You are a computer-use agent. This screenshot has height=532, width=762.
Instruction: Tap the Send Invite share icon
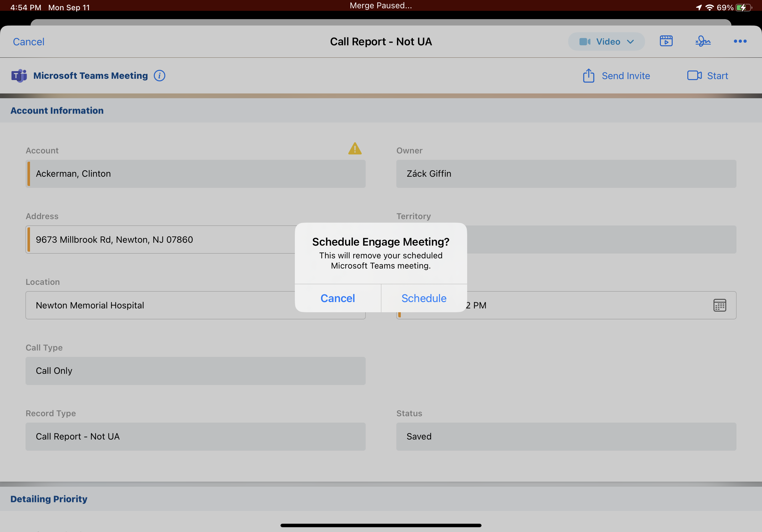588,76
